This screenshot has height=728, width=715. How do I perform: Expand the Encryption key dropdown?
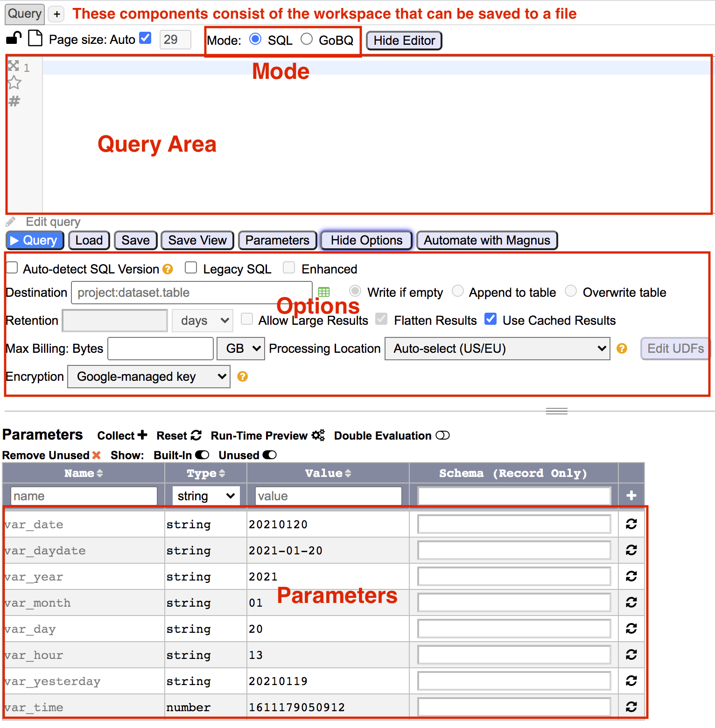(x=149, y=377)
